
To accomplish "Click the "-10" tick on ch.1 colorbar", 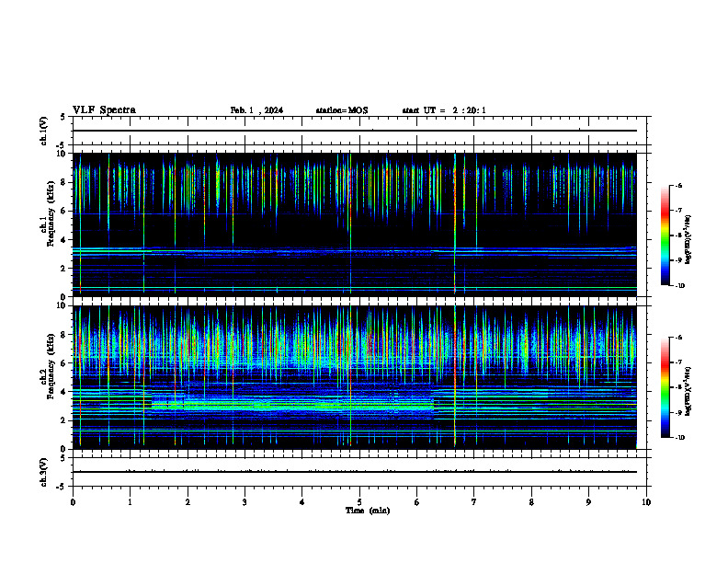I will pyautogui.click(x=680, y=286).
